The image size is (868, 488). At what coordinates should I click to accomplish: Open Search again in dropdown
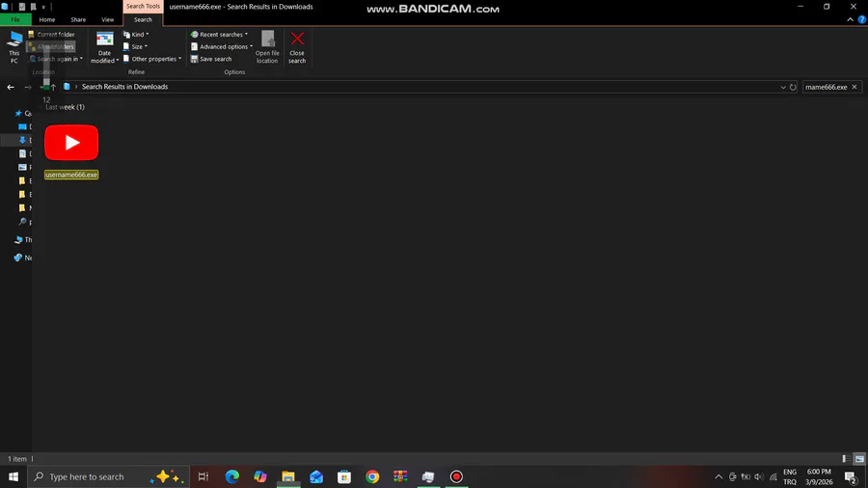click(56, 59)
